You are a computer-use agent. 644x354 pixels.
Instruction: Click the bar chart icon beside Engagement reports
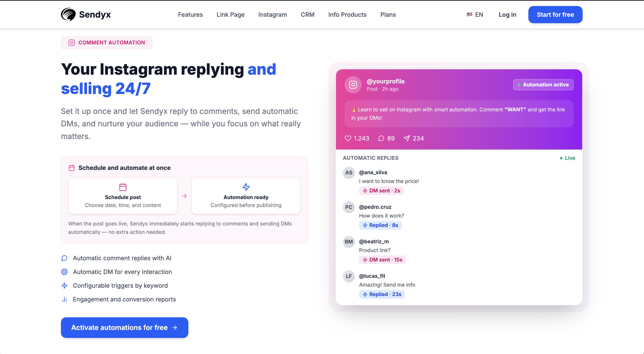(x=64, y=299)
